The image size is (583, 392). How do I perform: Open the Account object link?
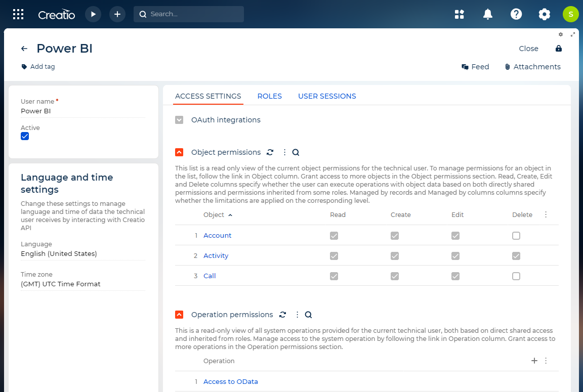point(217,236)
